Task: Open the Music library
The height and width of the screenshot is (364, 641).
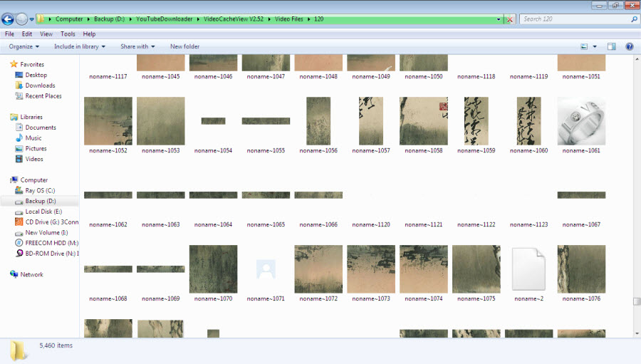Action: click(33, 138)
